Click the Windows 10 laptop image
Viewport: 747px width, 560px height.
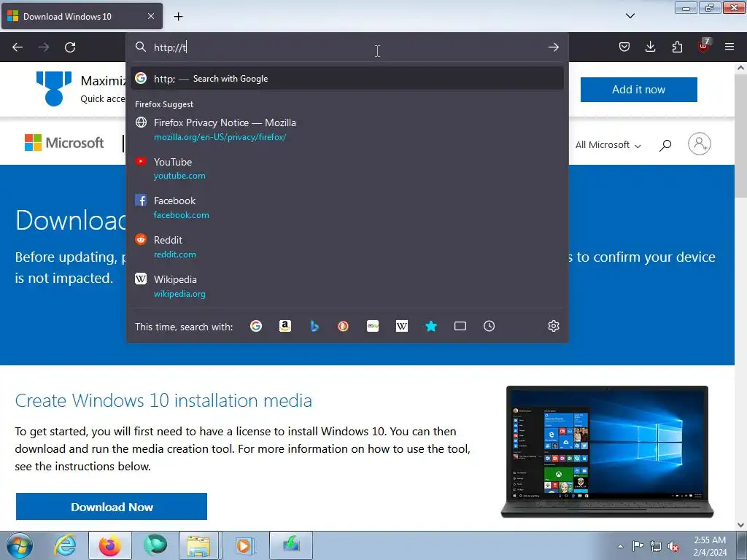pos(607,451)
